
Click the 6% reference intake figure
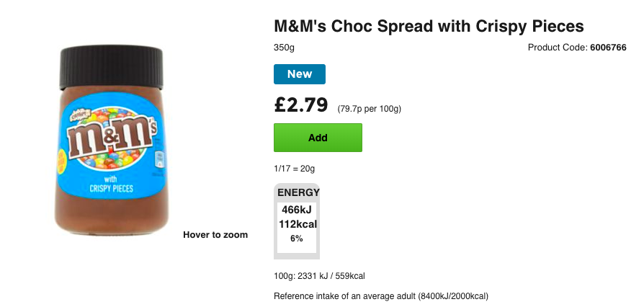297,239
